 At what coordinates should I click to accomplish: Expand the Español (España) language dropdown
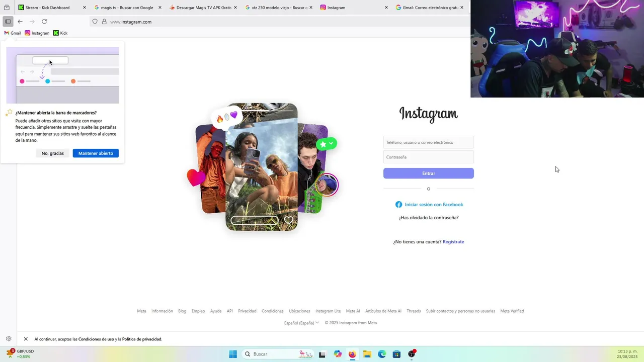tap(301, 323)
